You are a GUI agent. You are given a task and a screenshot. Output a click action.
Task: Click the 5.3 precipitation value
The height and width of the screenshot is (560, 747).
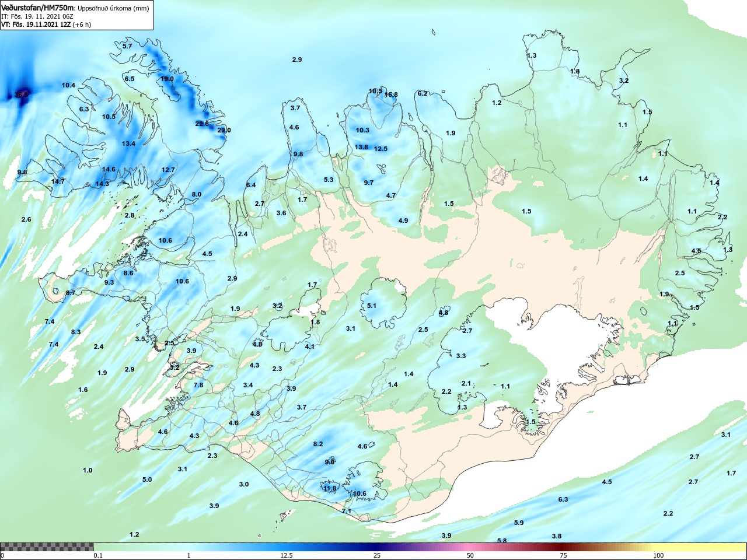(x=329, y=180)
